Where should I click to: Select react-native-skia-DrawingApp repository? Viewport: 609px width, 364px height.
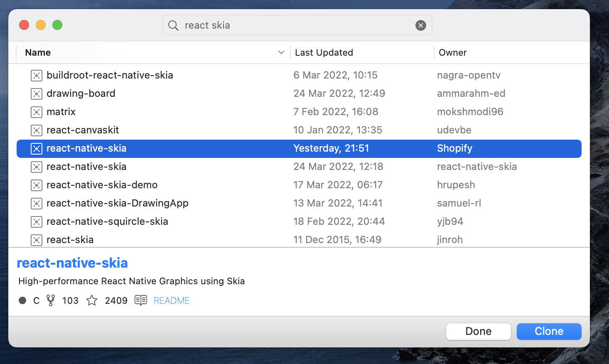coord(299,204)
